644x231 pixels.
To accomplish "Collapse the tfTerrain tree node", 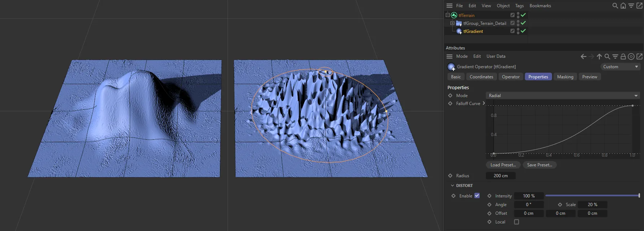I will (x=448, y=15).
